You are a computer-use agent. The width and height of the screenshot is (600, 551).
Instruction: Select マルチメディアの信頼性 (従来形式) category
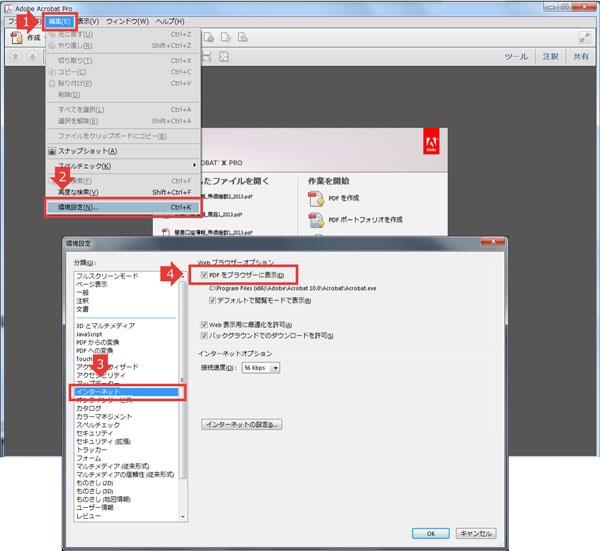point(125,475)
